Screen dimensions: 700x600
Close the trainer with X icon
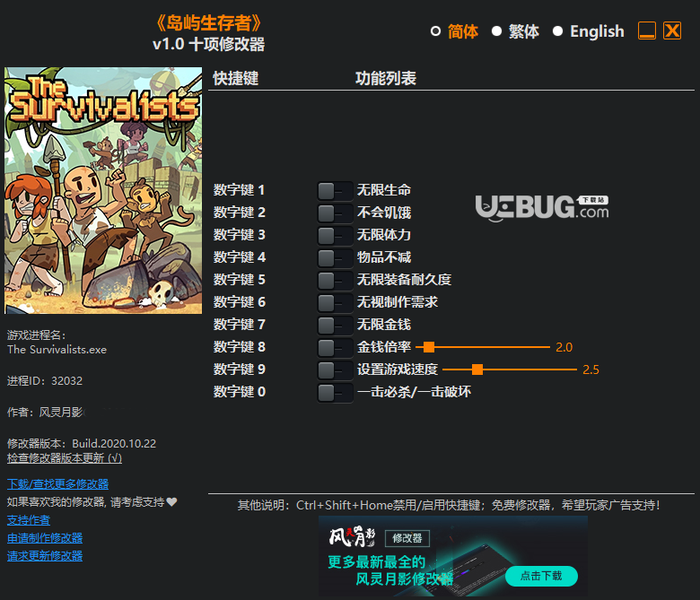(672, 30)
